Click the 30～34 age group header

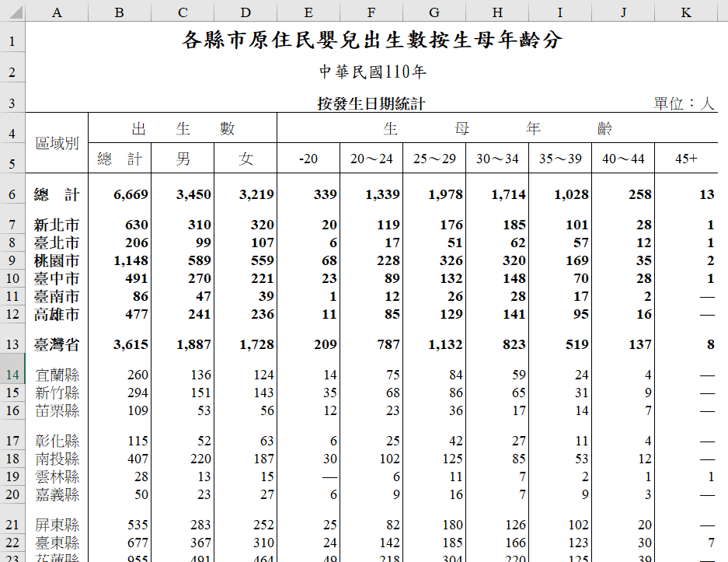[497, 159]
